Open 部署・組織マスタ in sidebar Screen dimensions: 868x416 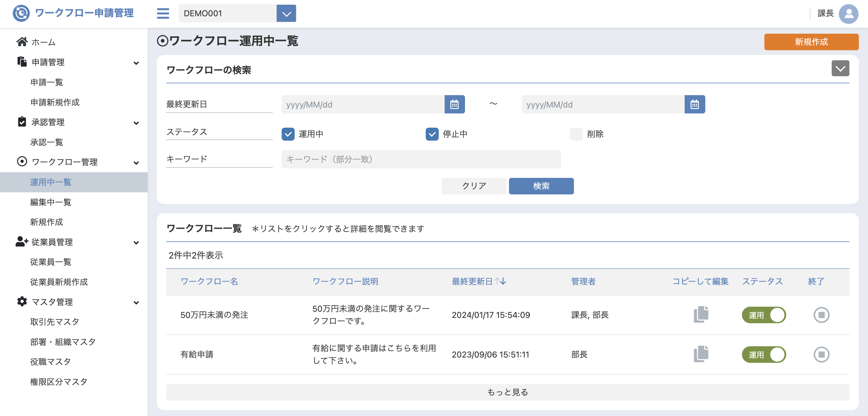point(63,342)
